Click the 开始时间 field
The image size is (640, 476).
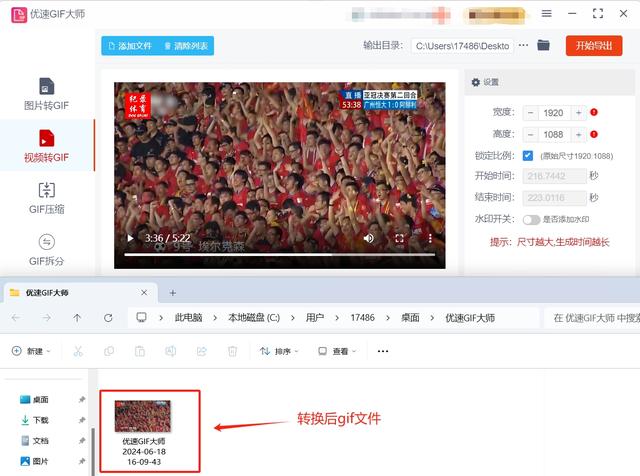[x=554, y=176]
